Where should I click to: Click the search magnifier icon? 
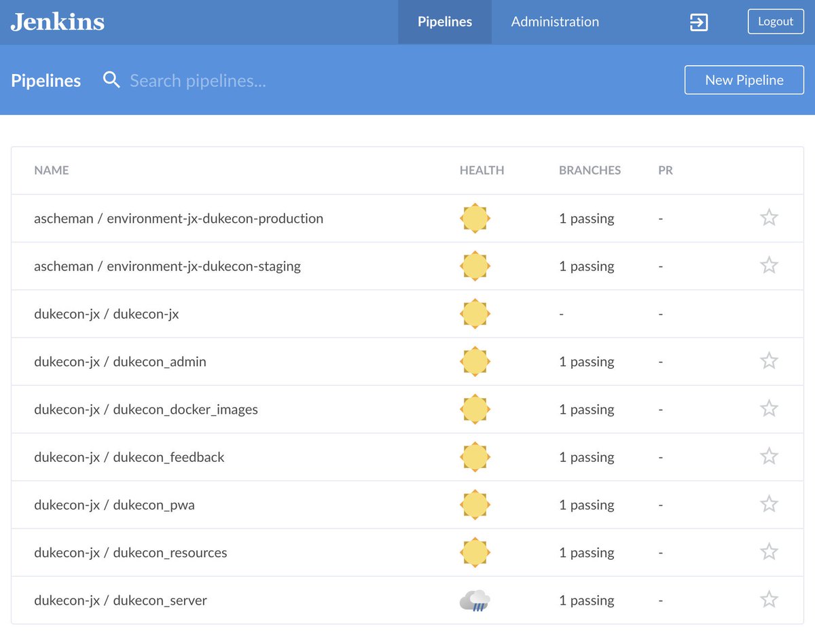tap(111, 80)
